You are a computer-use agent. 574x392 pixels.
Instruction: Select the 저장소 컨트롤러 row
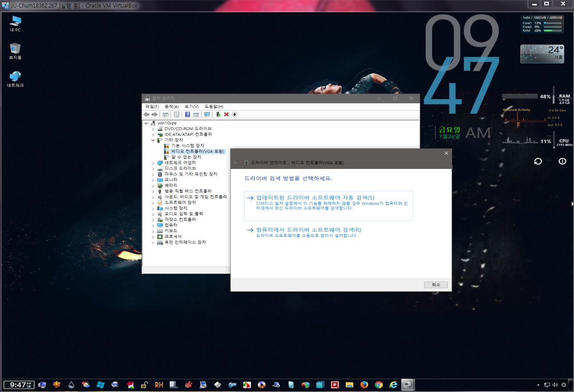pos(180,220)
